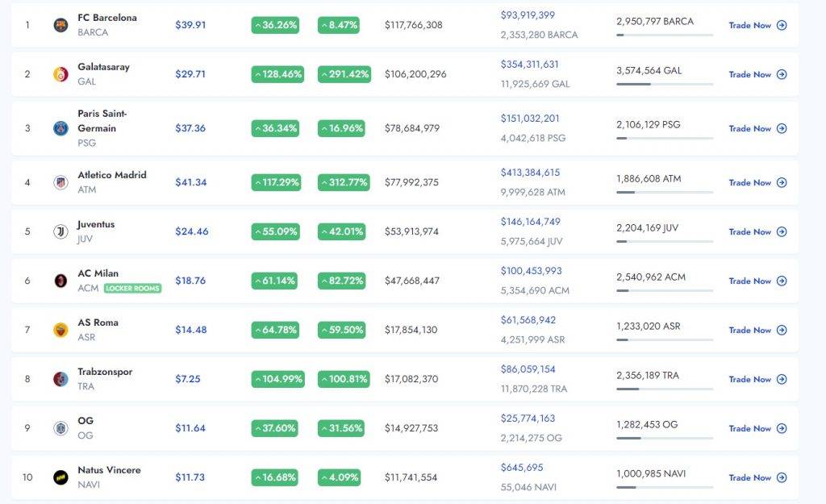Screen dimensions: 826x504
Task: Click the arrow icon in Galatasaray's Trade Now
Action: point(782,74)
